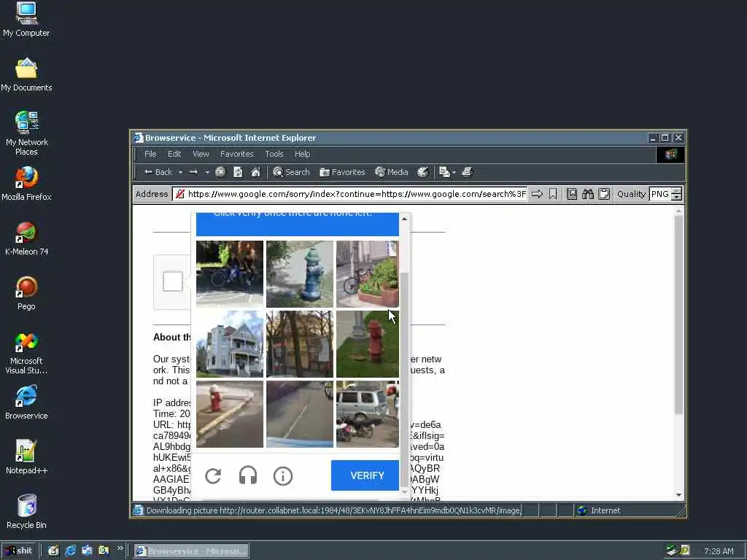
Task: Decrease Quality with the stepper down arrow
Action: point(676,197)
